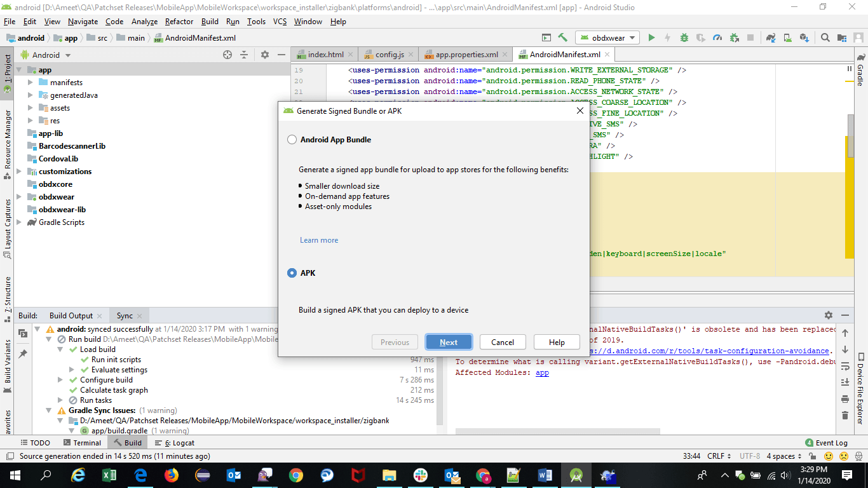Screen dimensions: 868x488
Task: Click the locate target icon in Project panel
Action: [227, 55]
